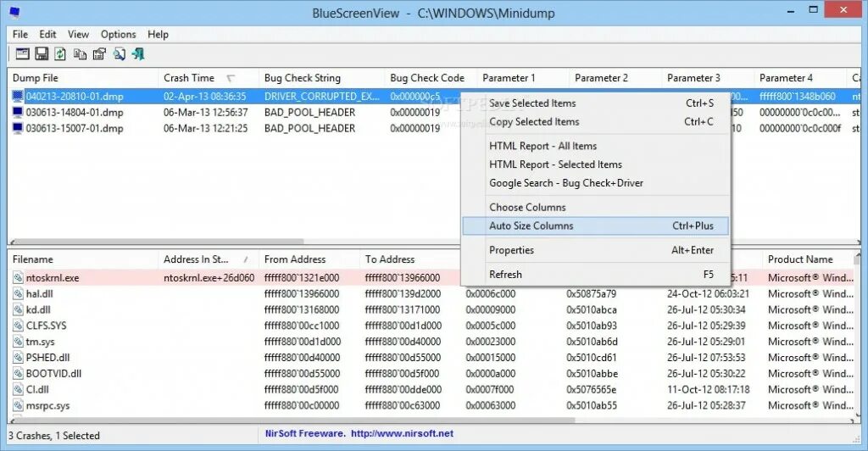Sort by the From Address column header
This screenshot has width=868, height=451.
pos(309,259)
